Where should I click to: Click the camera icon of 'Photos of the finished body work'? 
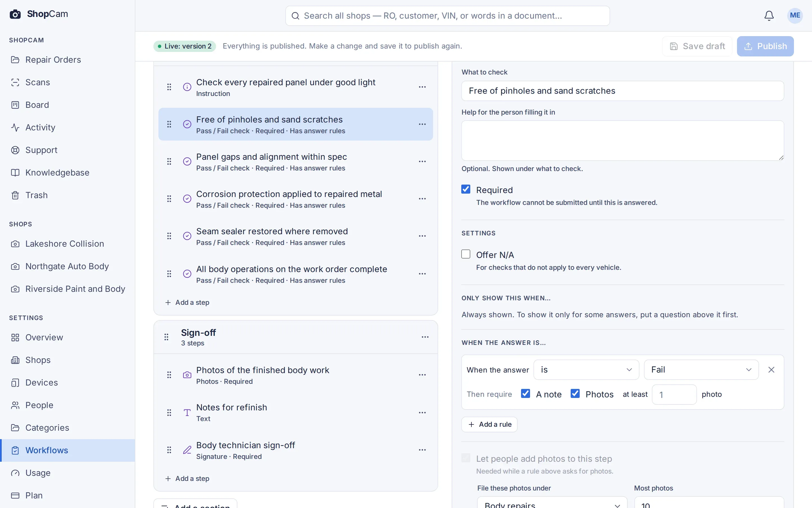[187, 375]
